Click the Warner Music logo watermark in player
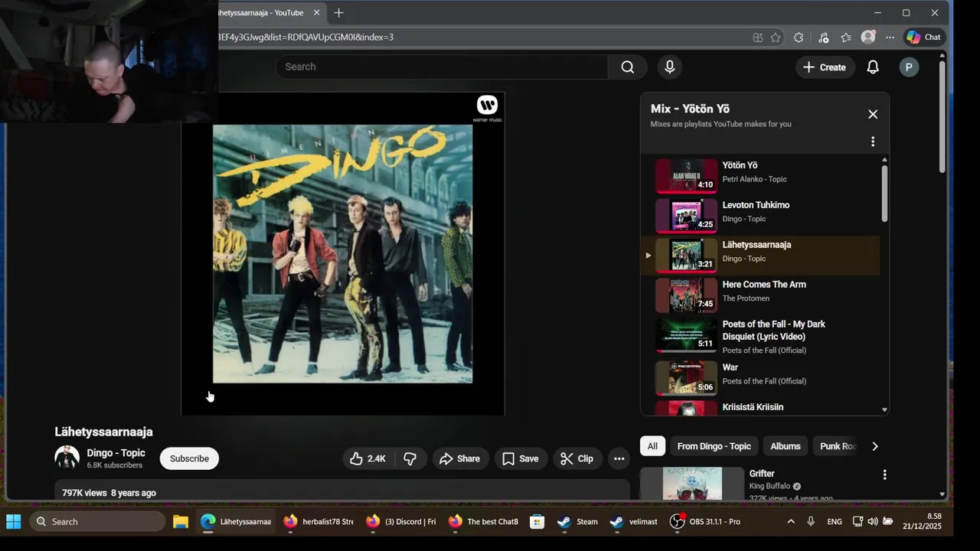The height and width of the screenshot is (551, 980). (487, 108)
